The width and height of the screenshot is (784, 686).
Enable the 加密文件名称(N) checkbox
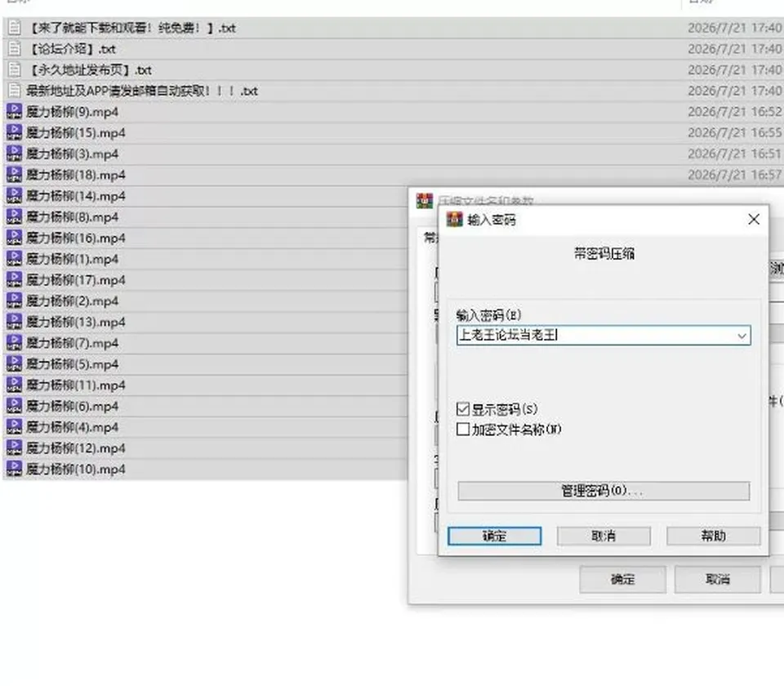463,429
